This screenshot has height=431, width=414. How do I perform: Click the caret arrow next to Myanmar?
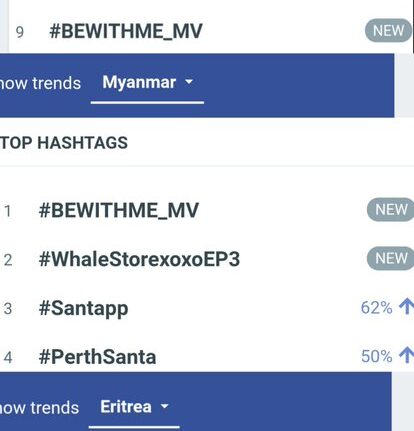coord(189,82)
